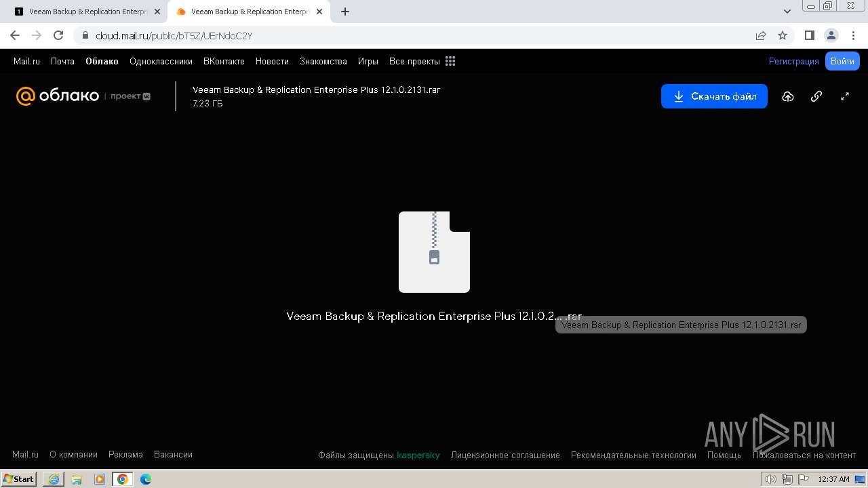Open the volume speaker tray icon
This screenshot has height=488, width=868.
tap(771, 479)
